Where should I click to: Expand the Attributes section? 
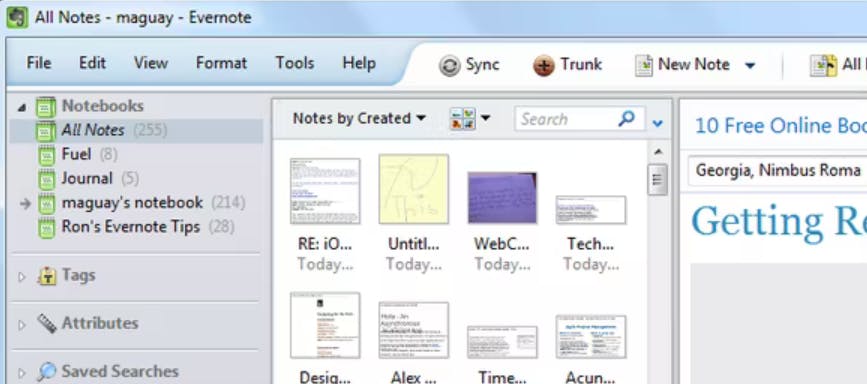coord(22,325)
